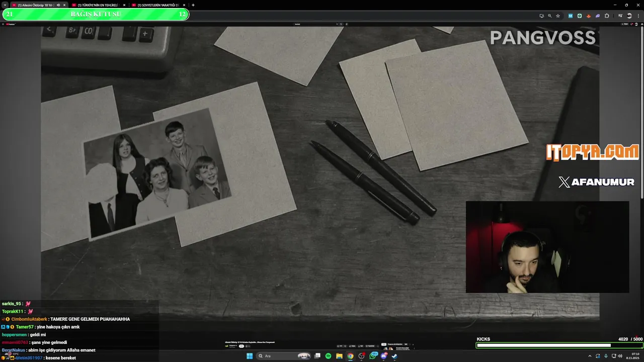
Task: Click chat message 'kesene bereket'
Action: 60,358
